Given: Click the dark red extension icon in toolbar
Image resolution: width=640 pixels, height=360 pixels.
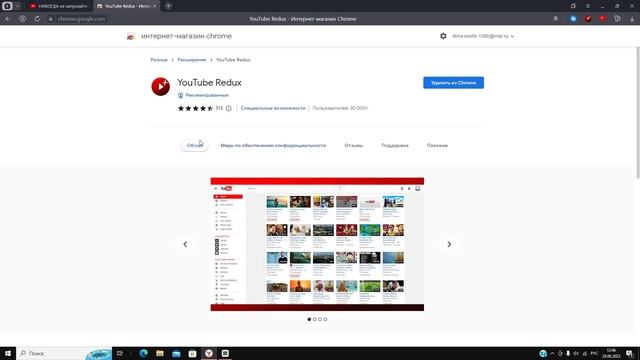Looking at the screenshot, I should [x=588, y=19].
